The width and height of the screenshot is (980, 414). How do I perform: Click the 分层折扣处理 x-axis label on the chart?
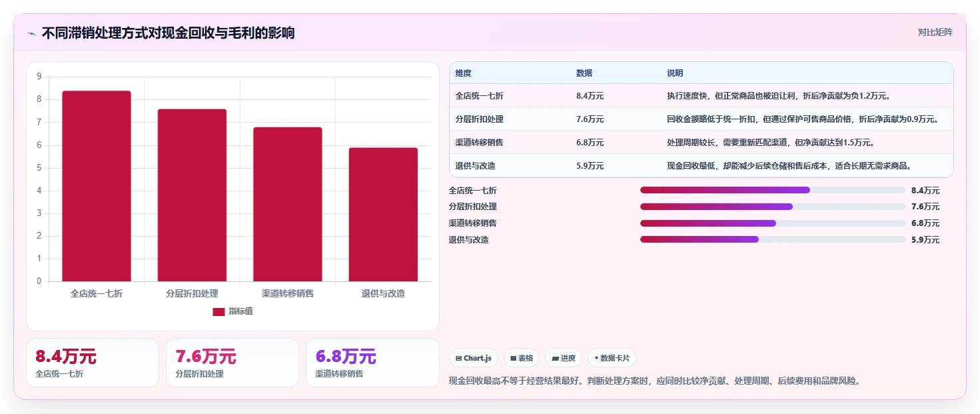pyautogui.click(x=192, y=293)
